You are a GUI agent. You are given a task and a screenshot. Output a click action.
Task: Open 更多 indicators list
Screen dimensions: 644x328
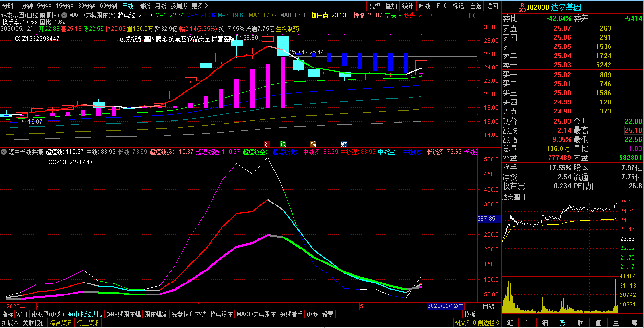(313, 315)
